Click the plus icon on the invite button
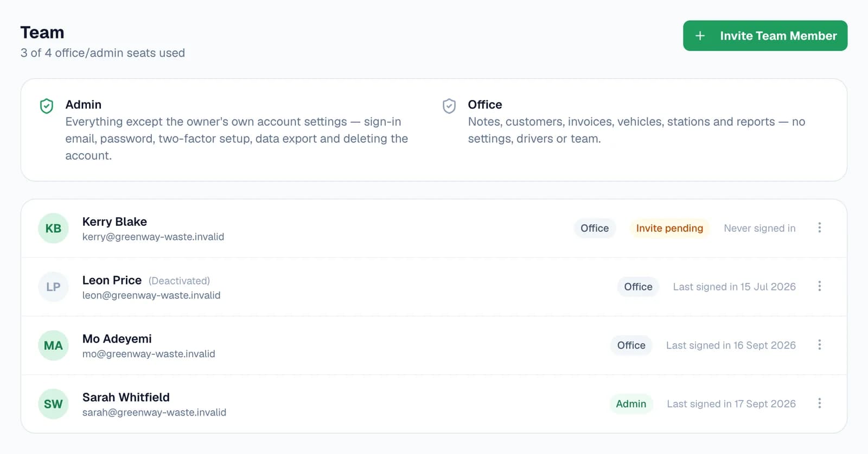Image resolution: width=868 pixels, height=454 pixels. tap(700, 36)
